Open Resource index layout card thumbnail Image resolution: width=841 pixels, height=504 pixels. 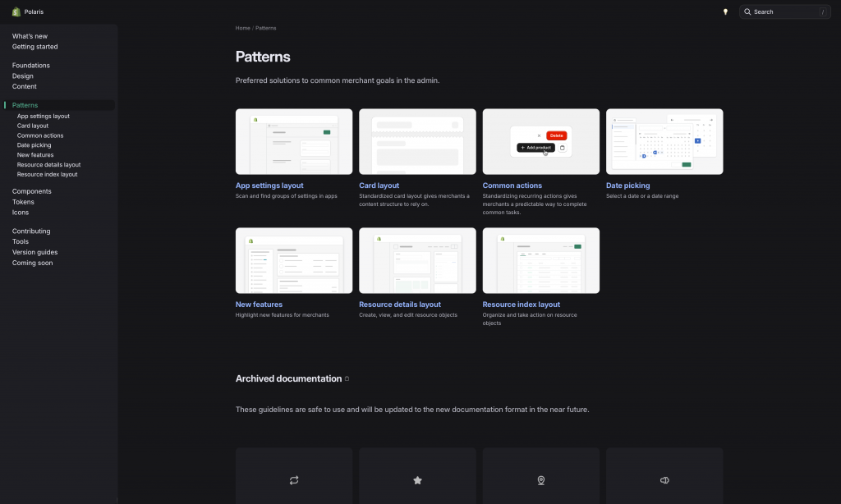click(540, 260)
